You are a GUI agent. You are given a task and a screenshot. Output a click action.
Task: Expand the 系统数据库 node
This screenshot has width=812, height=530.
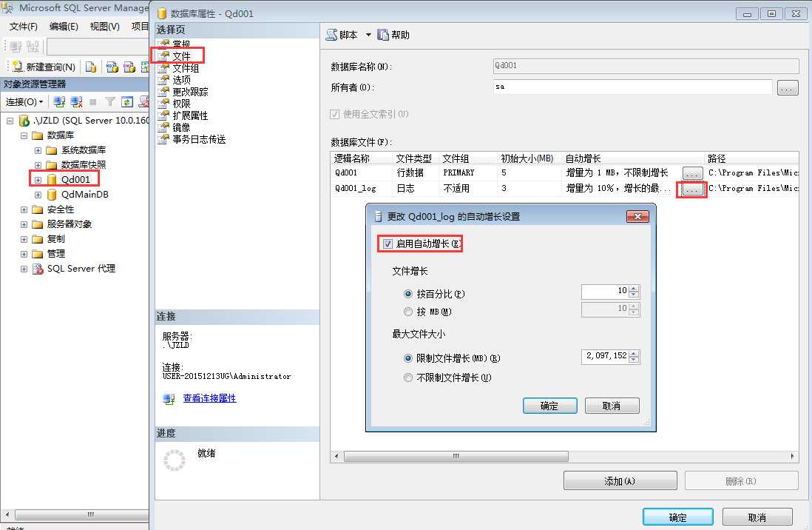click(38, 150)
